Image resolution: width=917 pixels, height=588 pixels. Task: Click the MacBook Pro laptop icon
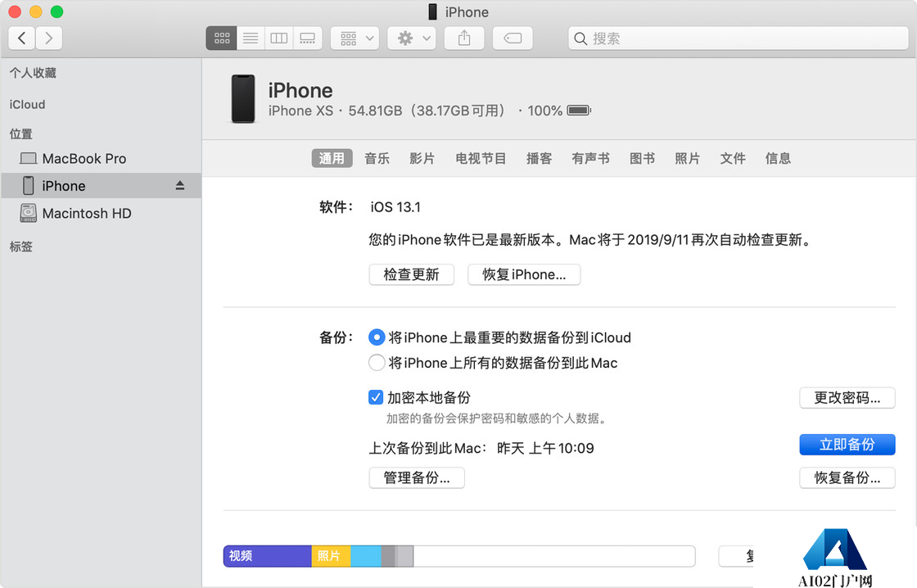click(x=28, y=159)
